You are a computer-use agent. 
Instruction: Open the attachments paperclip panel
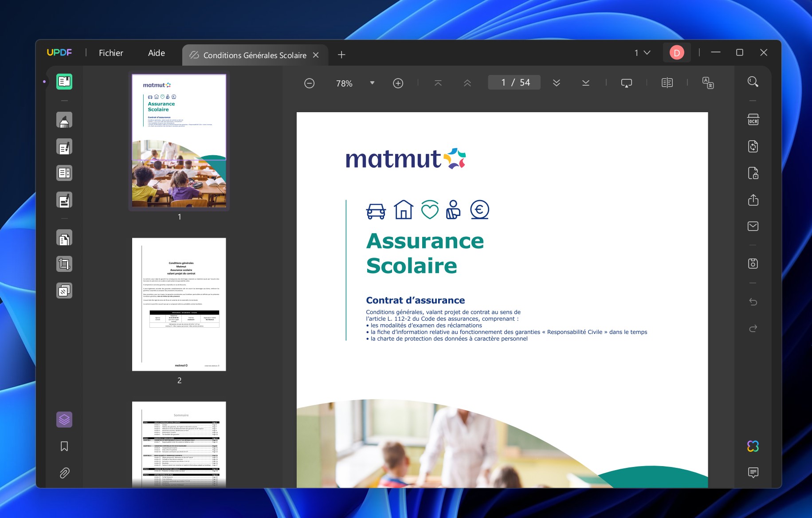64,473
